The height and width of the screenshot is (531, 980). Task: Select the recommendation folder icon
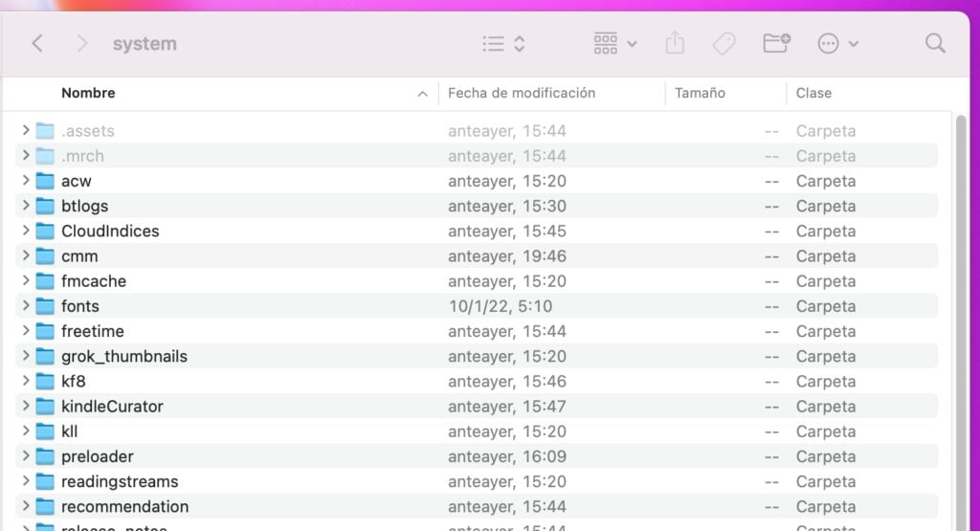pos(45,506)
